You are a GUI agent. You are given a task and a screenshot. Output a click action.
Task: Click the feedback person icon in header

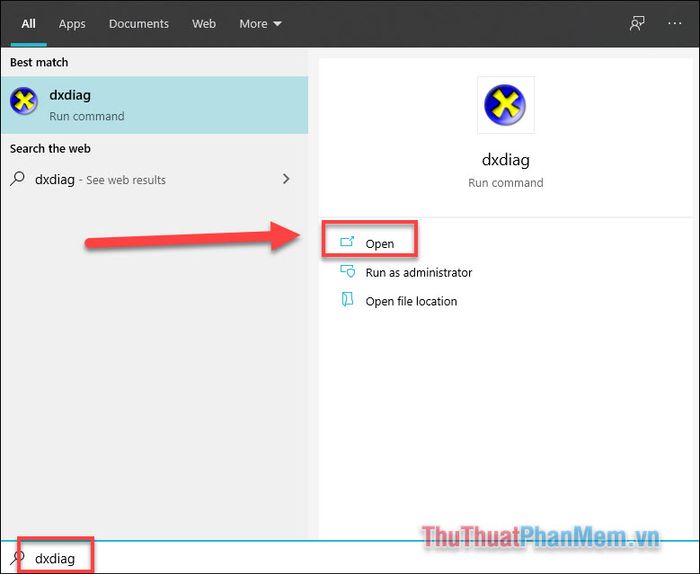tap(637, 23)
